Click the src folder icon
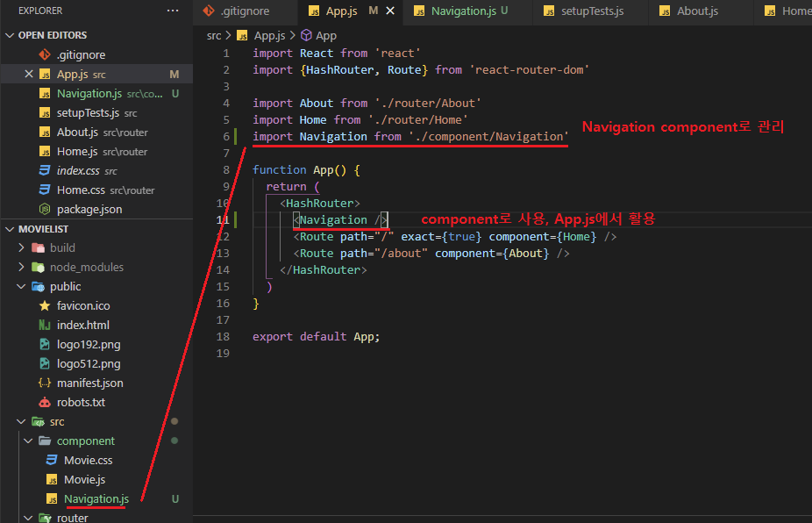The width and height of the screenshot is (812, 523). pos(39,421)
